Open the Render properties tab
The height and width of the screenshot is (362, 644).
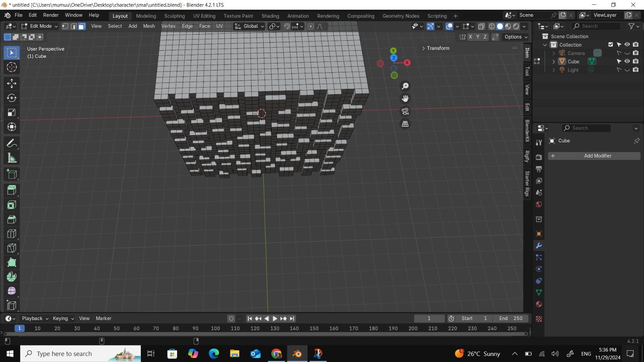539,157
